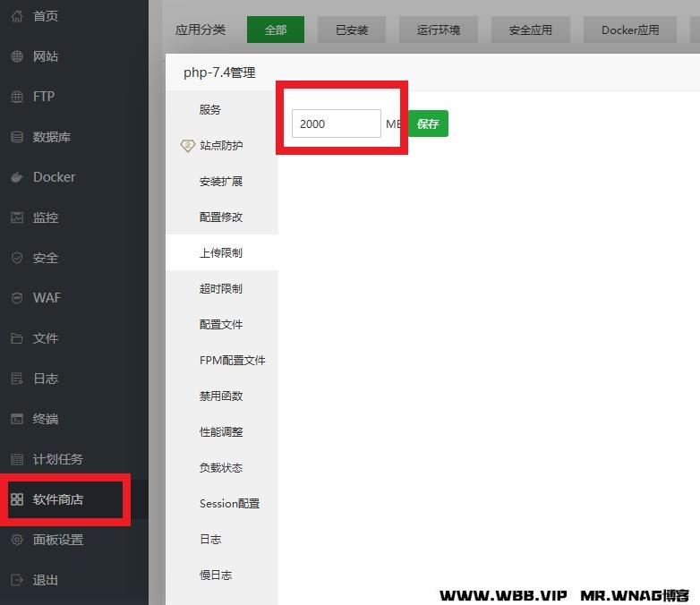The image size is (700, 605).
Task: Click the database icon beside 数据库
Action: pos(17,137)
